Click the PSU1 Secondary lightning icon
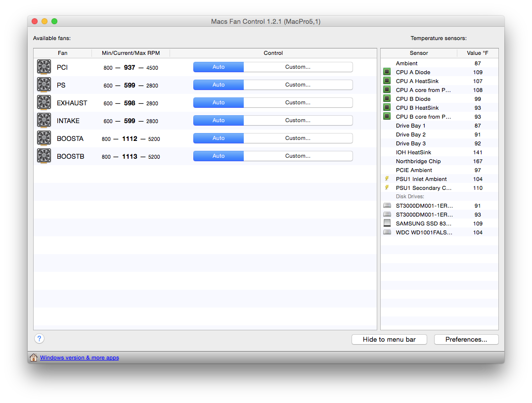The width and height of the screenshot is (532, 403). 387,187
